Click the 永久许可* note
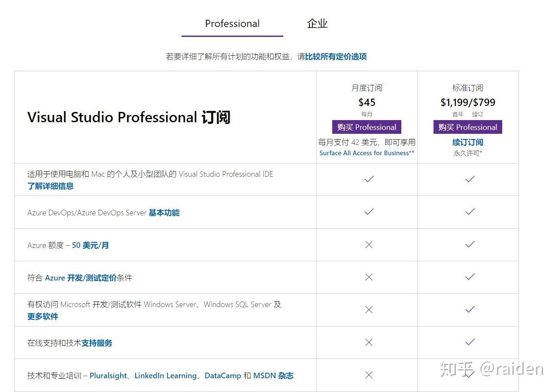 pyautogui.click(x=468, y=153)
